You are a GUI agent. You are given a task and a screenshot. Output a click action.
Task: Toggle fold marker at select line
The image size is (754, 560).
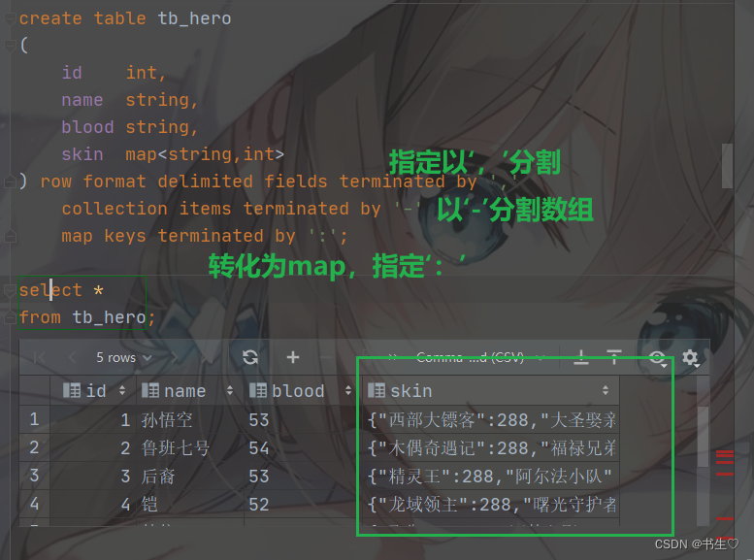(x=10, y=290)
